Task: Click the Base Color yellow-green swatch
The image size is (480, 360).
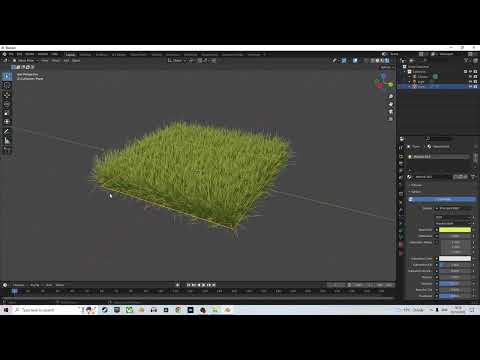Action: 455,230
